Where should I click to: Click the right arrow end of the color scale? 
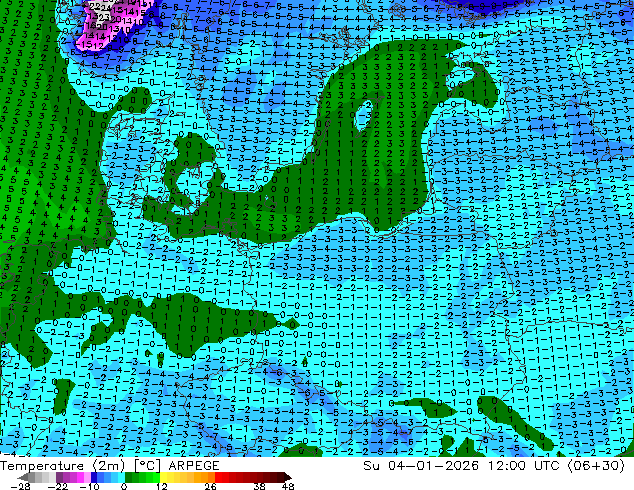pyautogui.click(x=288, y=477)
